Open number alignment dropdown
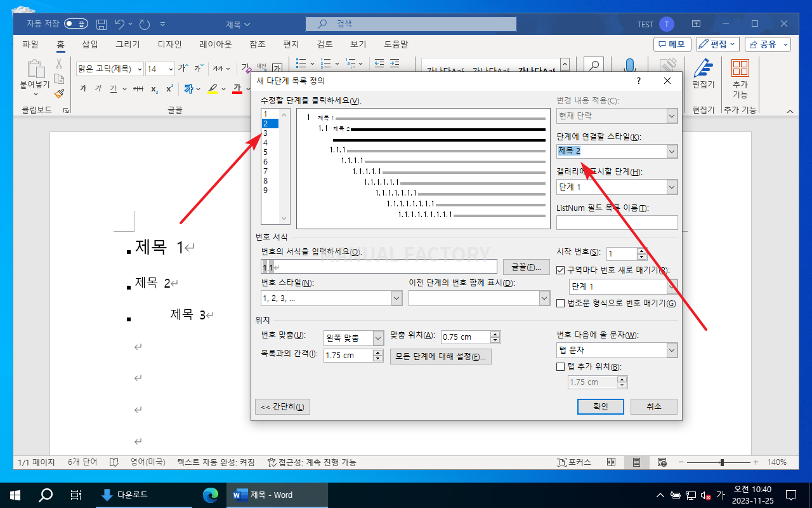This screenshot has height=508, width=812. pyautogui.click(x=378, y=338)
